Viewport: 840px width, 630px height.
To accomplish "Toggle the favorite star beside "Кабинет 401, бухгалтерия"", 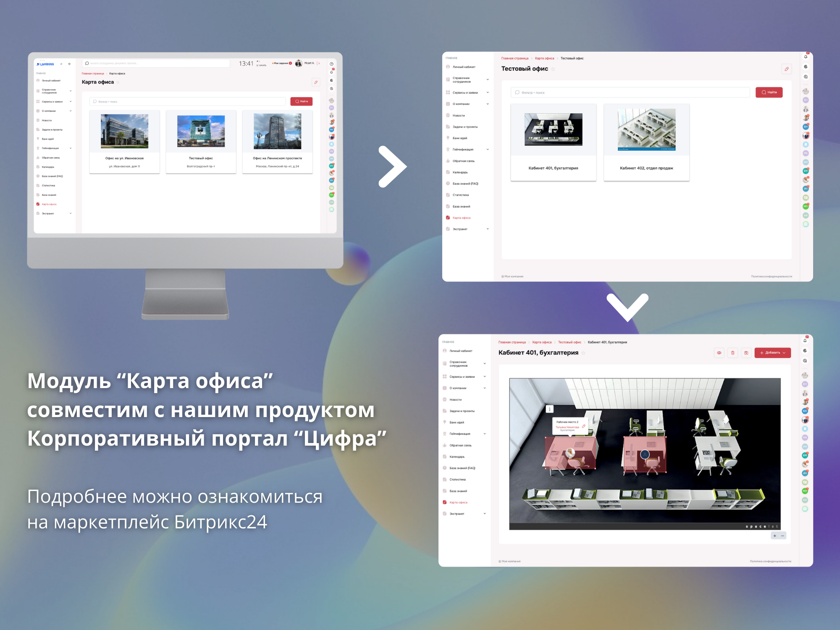I will [584, 353].
